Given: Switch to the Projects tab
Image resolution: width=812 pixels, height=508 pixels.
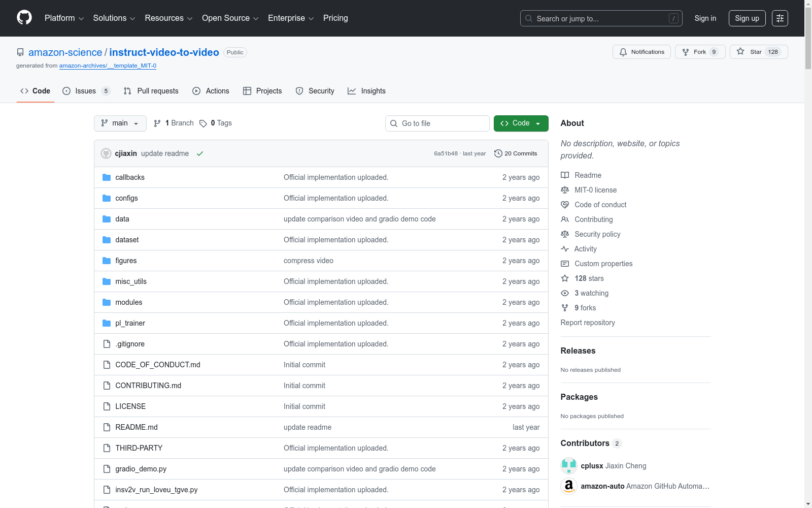Looking at the screenshot, I should 262,91.
